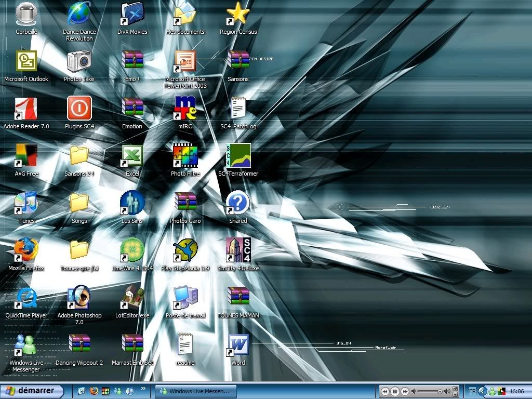Launch Adobe Reader 7.0
Screen dimensions: 532x399
click(x=26, y=113)
